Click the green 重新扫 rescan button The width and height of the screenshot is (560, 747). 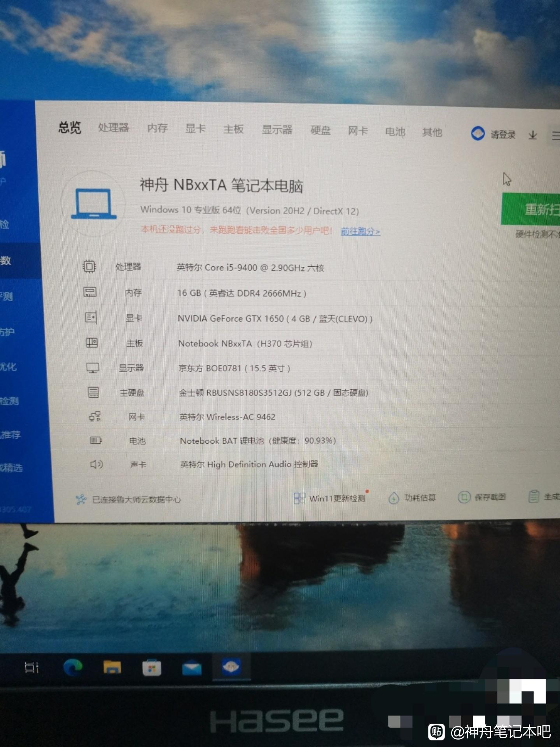tap(530, 210)
